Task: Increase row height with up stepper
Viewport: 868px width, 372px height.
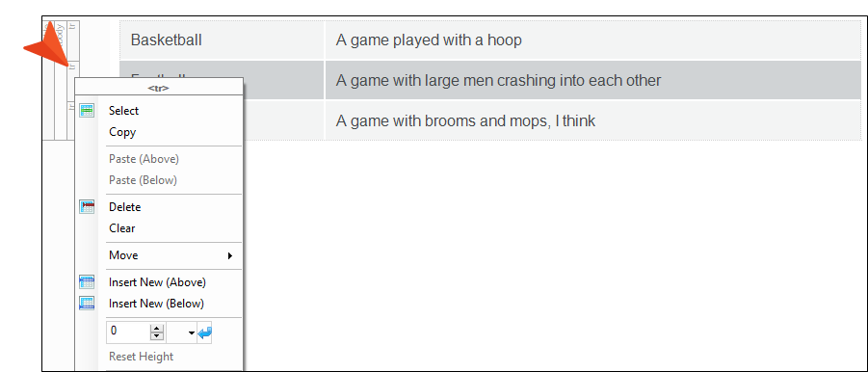Action: [158, 329]
